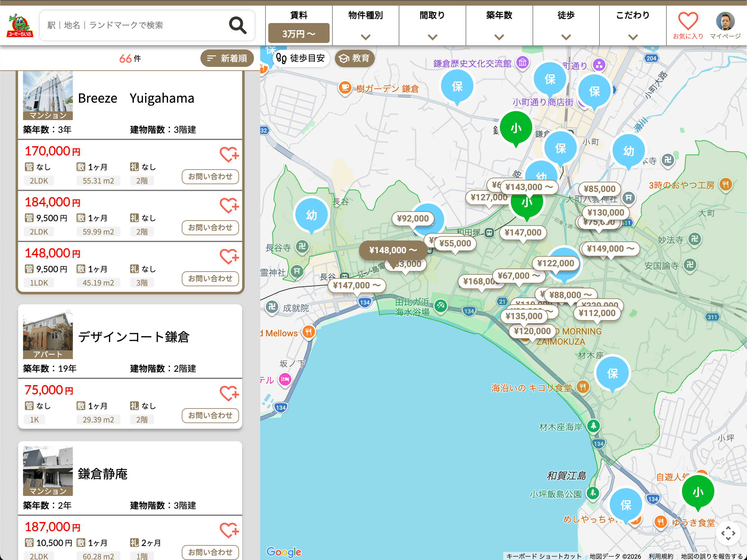Image resolution: width=747 pixels, height=560 pixels.
Task: Open the こだわり filter menu
Action: [x=633, y=25]
